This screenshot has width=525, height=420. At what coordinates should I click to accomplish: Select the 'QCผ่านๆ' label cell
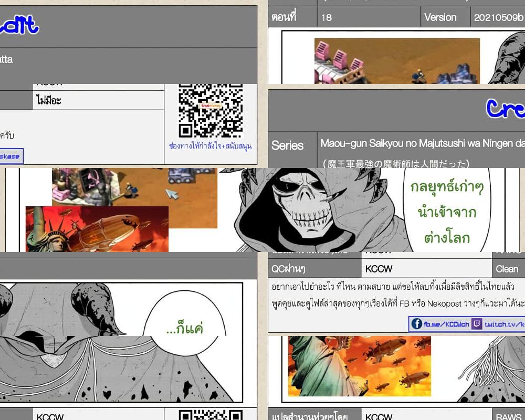click(x=314, y=269)
